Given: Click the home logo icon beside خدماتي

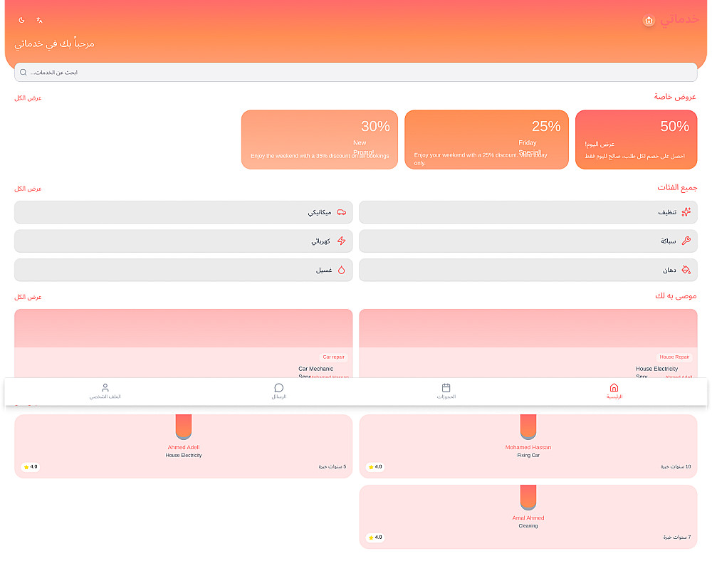Looking at the screenshot, I should 649,20.
